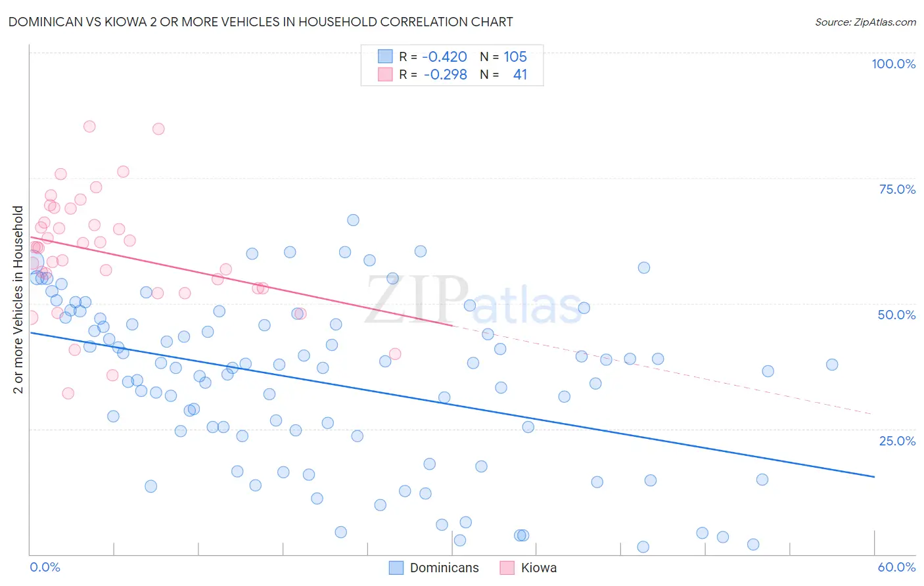Click the blue R = -0.420 stats swatch
The width and height of the screenshot is (924, 586).
pos(385,56)
